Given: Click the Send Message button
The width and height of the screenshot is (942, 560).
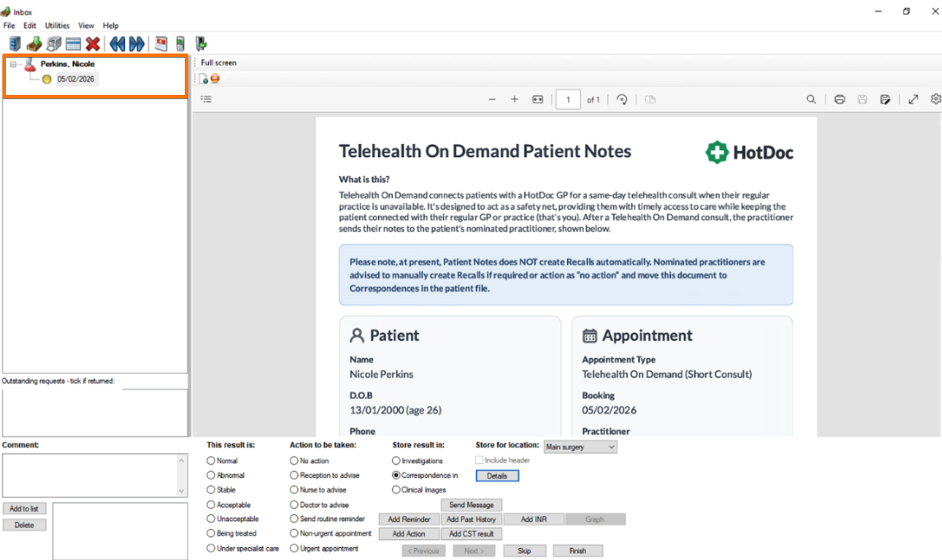Looking at the screenshot, I should [x=471, y=505].
